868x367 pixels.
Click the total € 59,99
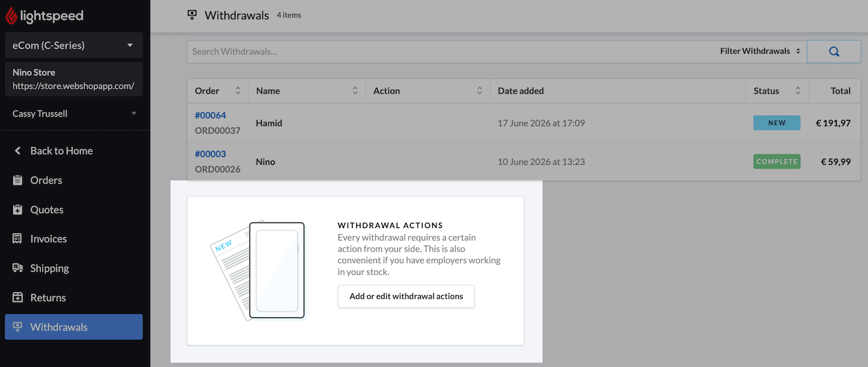tap(836, 162)
